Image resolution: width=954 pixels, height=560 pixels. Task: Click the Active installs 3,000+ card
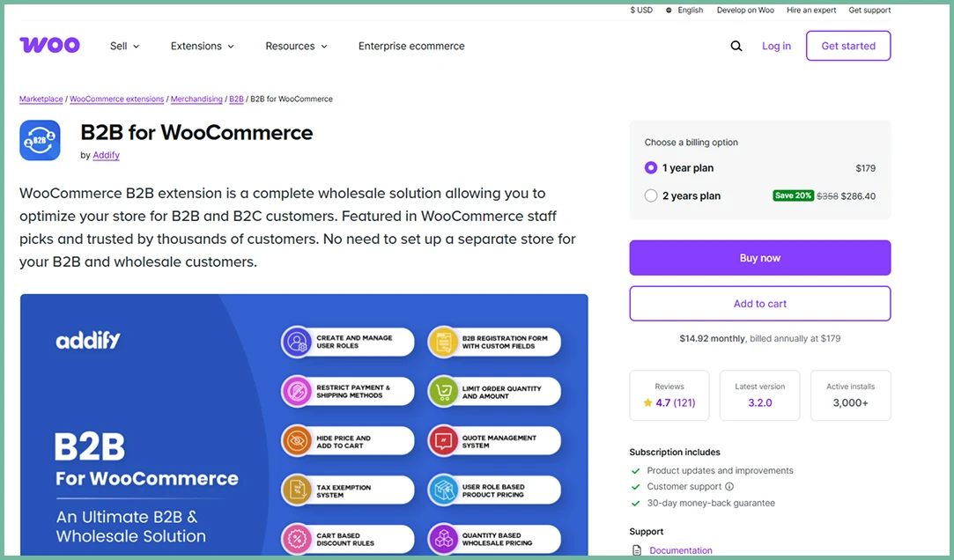(851, 395)
